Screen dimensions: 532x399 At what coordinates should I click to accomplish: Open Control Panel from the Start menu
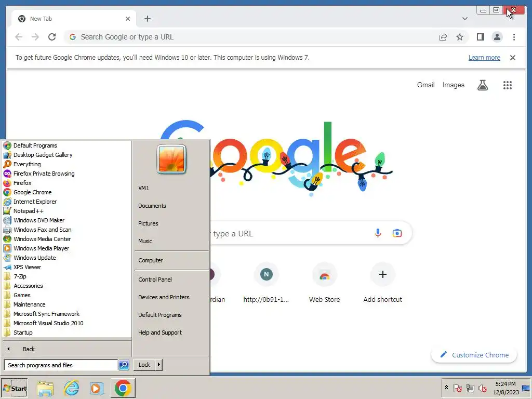click(x=155, y=280)
